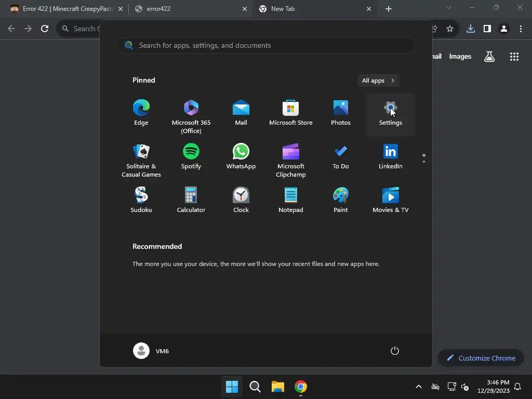
Task: Launch Solitaire & Casual Games
Action: pyautogui.click(x=141, y=159)
